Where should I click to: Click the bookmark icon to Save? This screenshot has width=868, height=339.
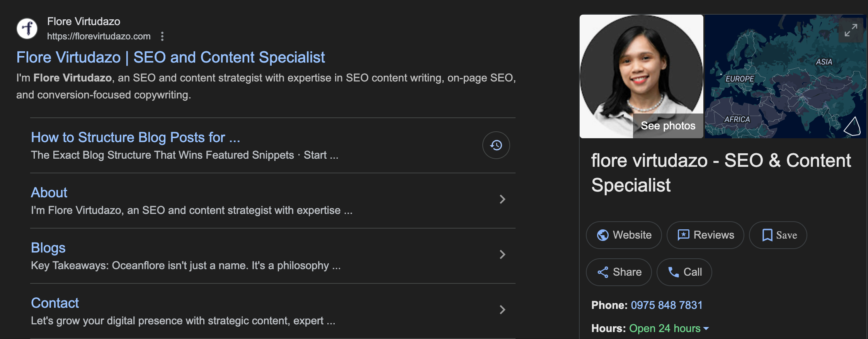[x=767, y=235]
